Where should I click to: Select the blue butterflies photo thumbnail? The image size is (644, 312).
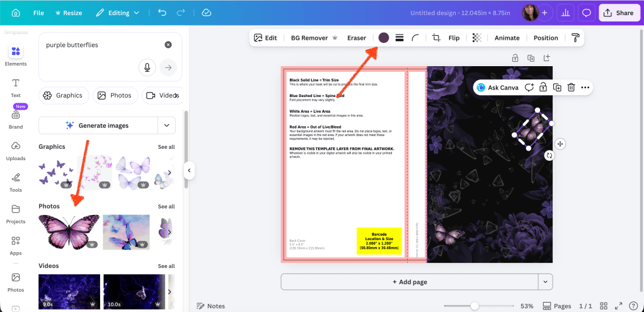[126, 232]
